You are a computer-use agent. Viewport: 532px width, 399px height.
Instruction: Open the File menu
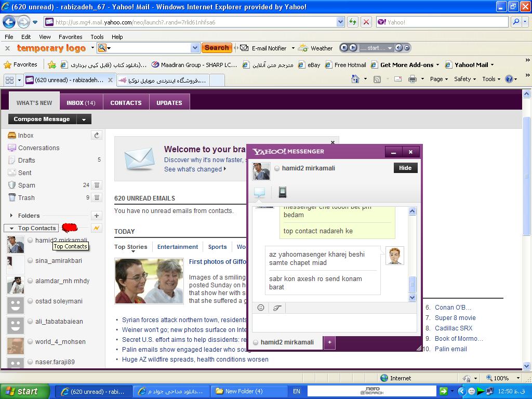9,37
